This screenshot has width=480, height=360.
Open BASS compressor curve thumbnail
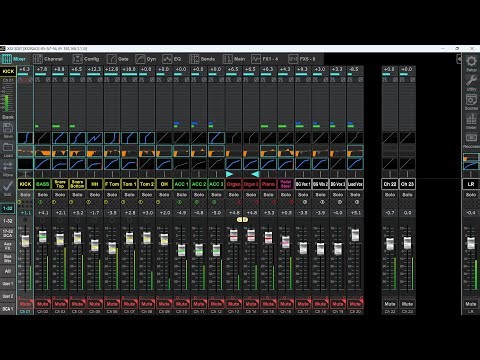tap(43, 164)
